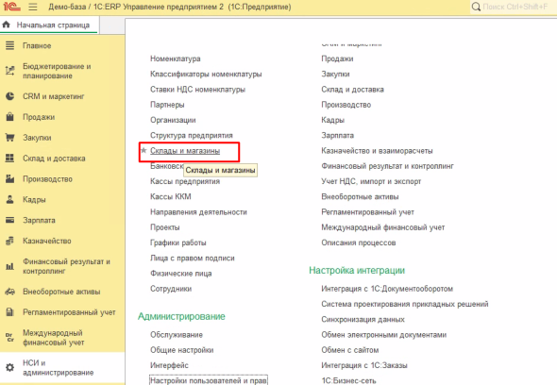The height and width of the screenshot is (385, 557).
Task: Open Общие настройки link
Action: click(182, 350)
